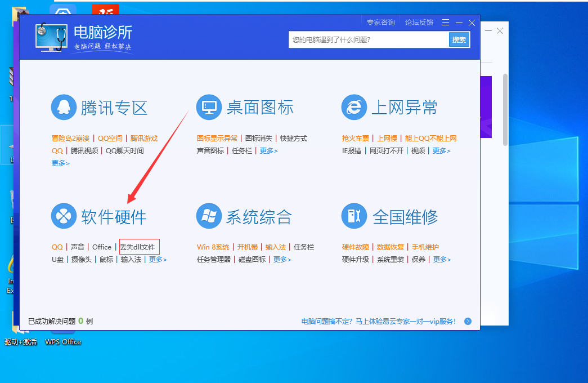588x383 pixels.
Task: Click in the 您的电脑遇到了什么问题 search box
Action: (369, 40)
